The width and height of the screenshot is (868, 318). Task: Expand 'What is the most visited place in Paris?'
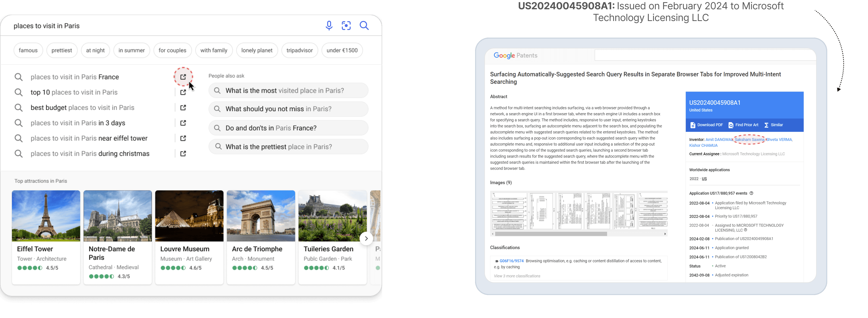pyautogui.click(x=288, y=91)
